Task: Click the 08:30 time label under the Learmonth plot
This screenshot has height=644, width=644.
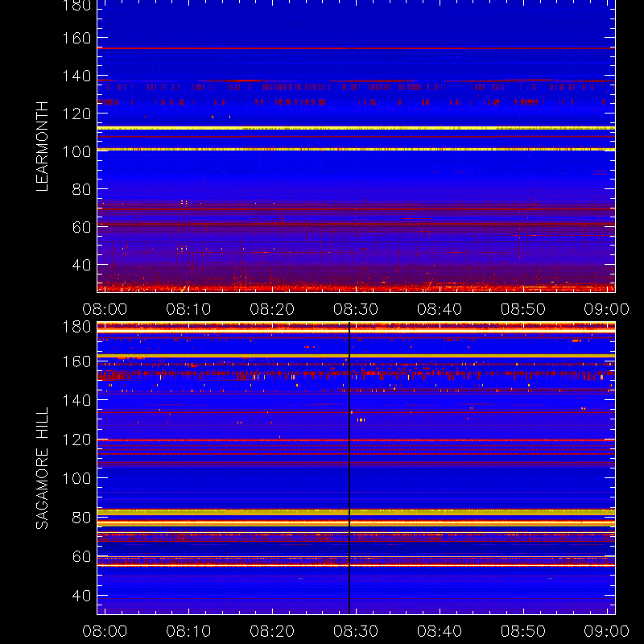Action: [356, 309]
